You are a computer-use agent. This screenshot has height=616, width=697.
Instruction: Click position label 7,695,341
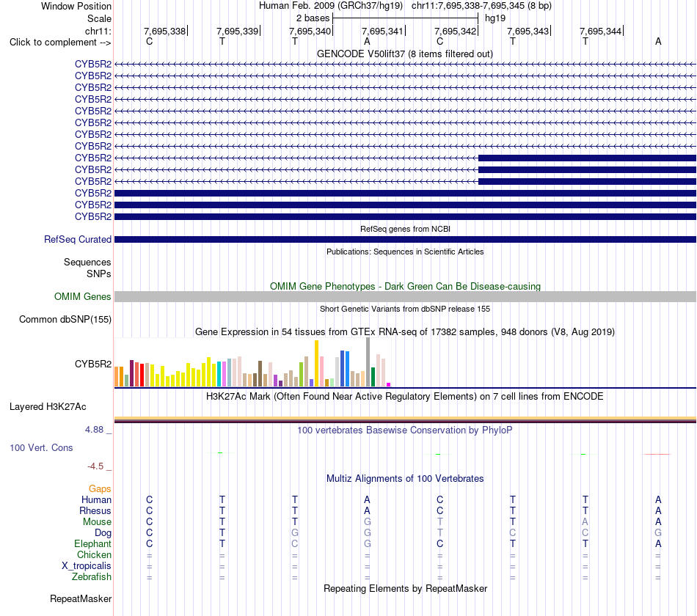pyautogui.click(x=383, y=31)
